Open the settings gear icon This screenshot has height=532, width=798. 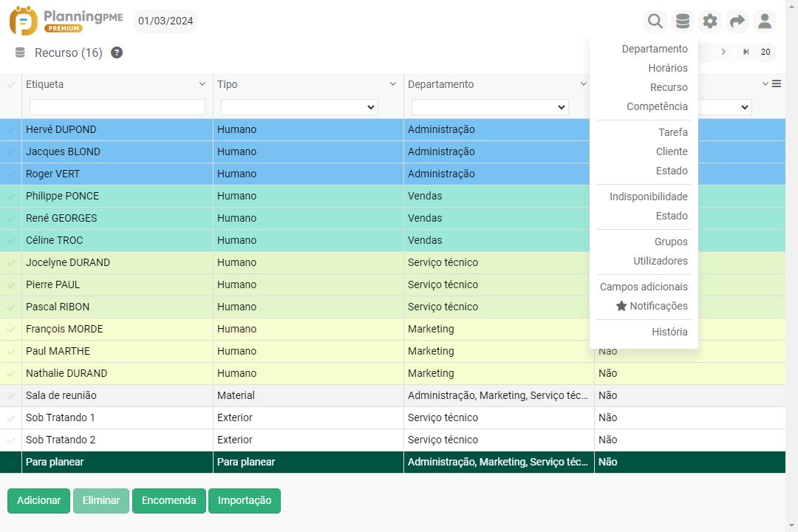click(710, 21)
